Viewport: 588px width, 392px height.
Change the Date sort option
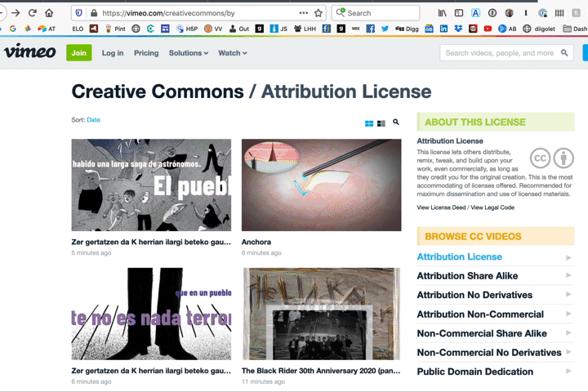[94, 120]
